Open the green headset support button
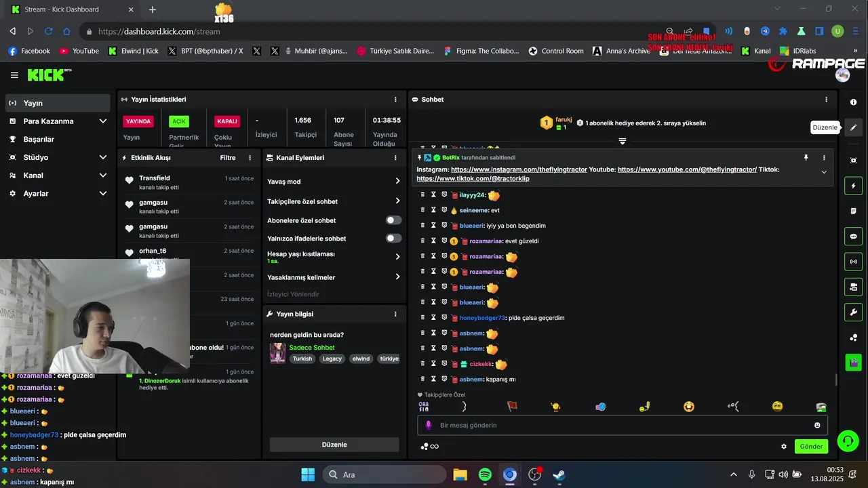The height and width of the screenshot is (488, 868). 848,441
